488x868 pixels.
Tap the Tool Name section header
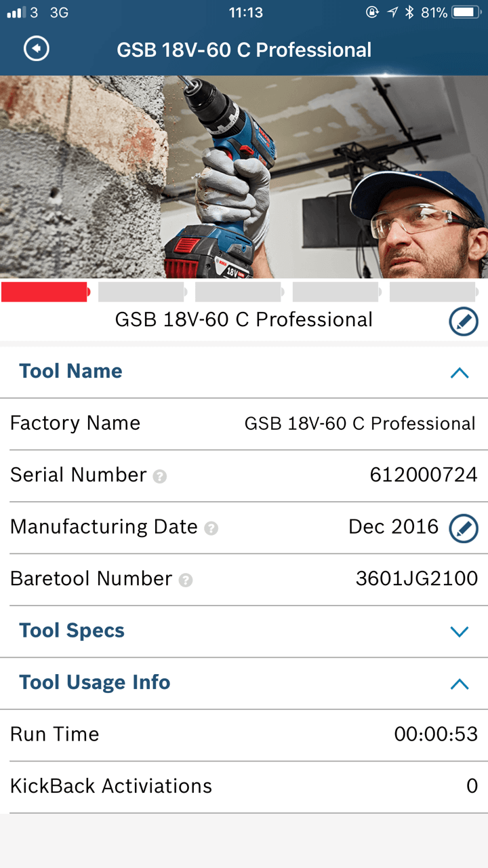coord(71,372)
